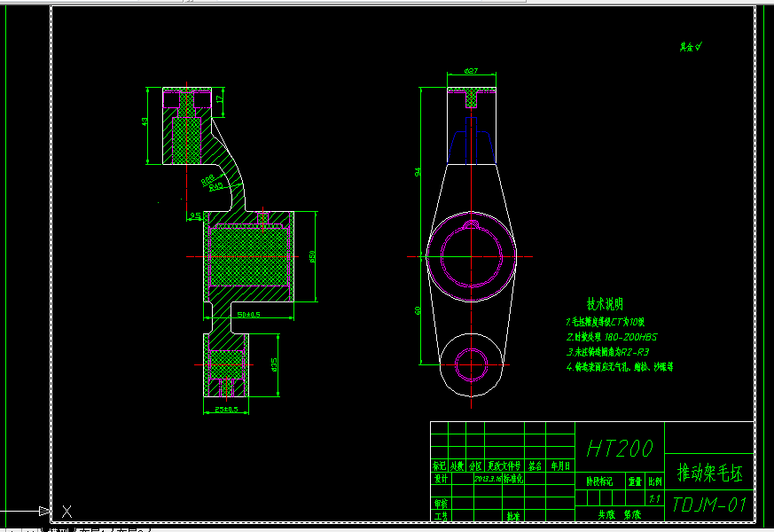The width and height of the screenshot is (774, 532).
Task: Click the 分区 header cell
Action: tap(475, 465)
